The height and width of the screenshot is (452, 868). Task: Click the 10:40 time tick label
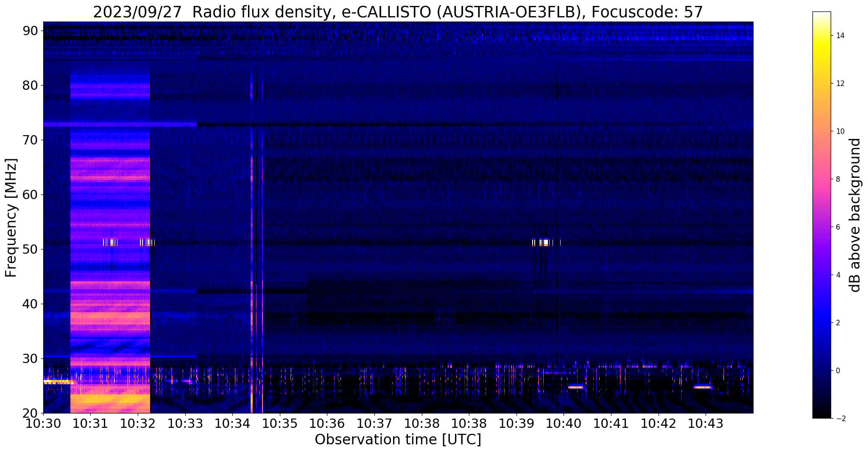[564, 424]
